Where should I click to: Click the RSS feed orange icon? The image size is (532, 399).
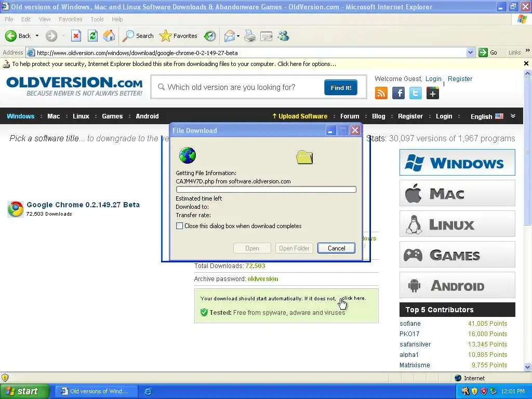[381, 93]
